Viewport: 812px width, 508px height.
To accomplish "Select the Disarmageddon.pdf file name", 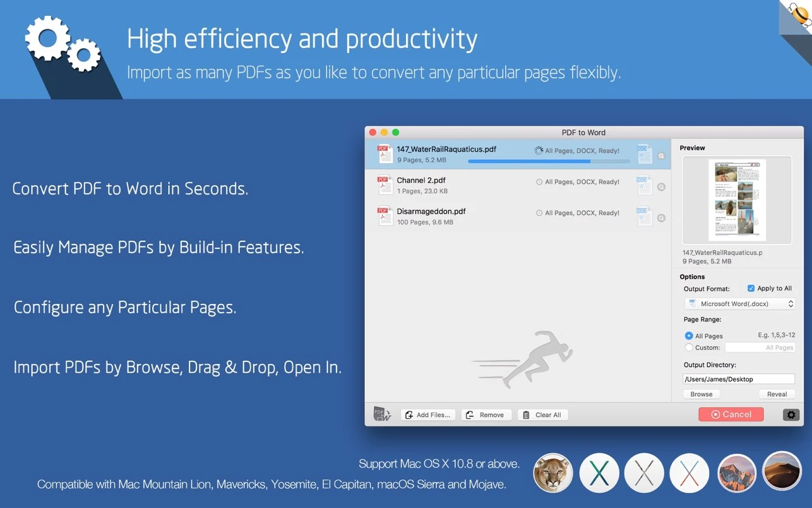I will click(431, 212).
